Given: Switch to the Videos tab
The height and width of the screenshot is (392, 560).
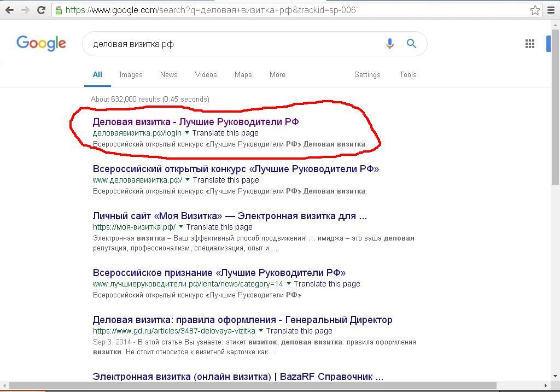Looking at the screenshot, I should (206, 74).
